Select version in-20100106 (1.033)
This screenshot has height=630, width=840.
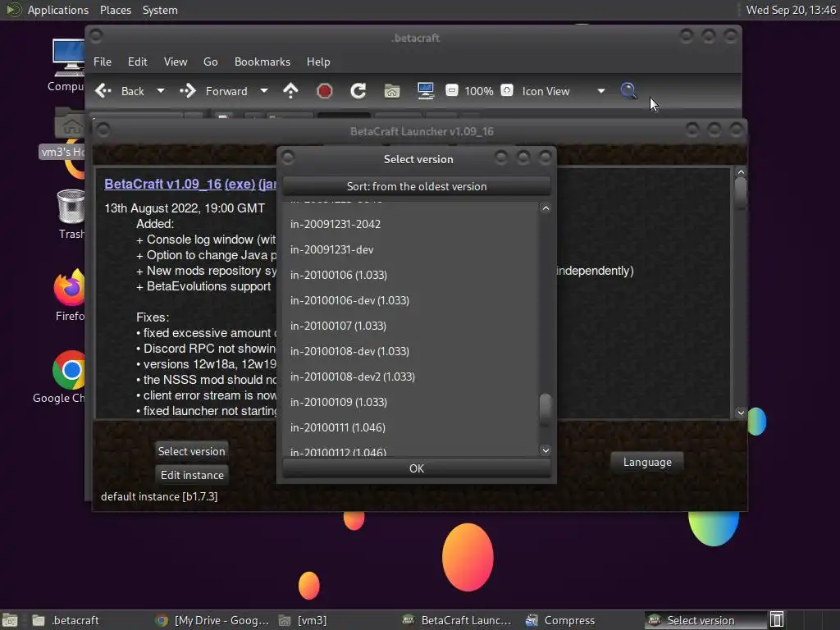(x=410, y=275)
